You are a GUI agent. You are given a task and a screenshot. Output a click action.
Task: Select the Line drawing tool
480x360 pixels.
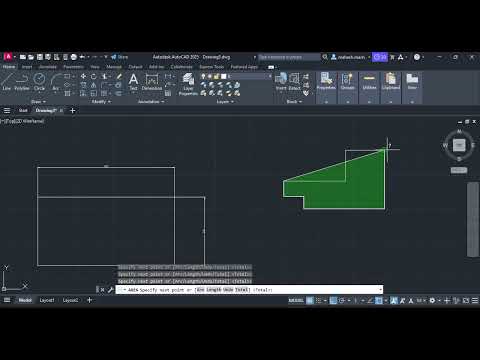point(7,82)
